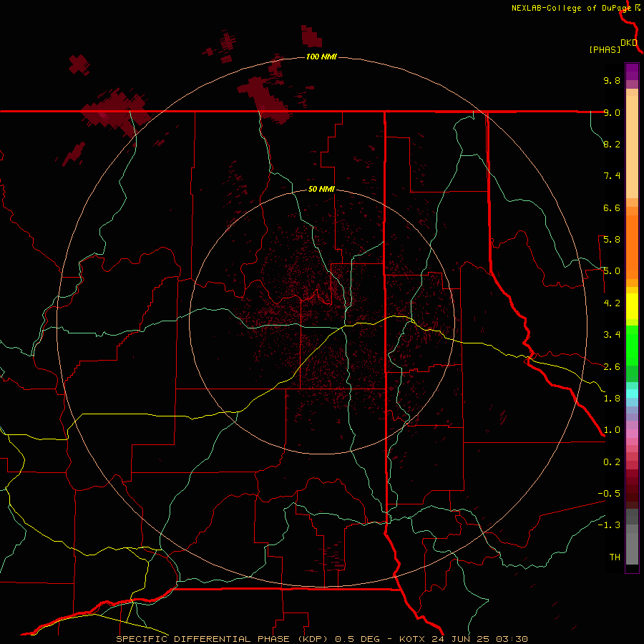
Task: Click the 5.8 scale value
Action: coord(612,240)
